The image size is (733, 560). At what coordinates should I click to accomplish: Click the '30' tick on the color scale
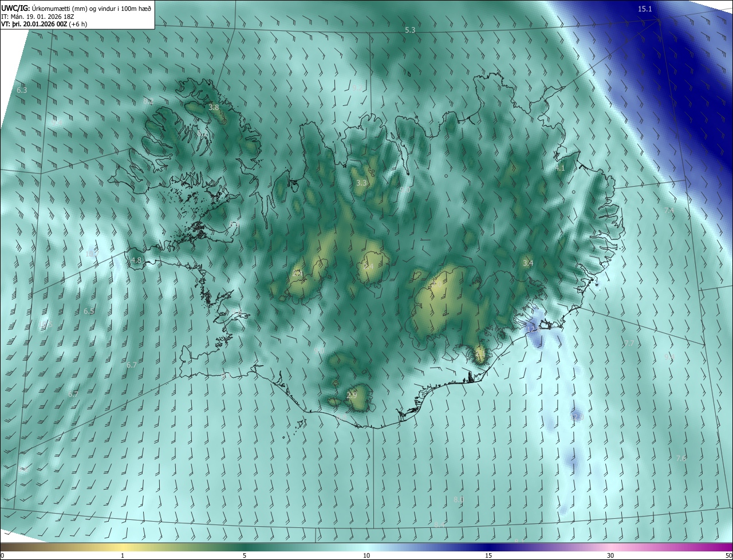pyautogui.click(x=610, y=555)
